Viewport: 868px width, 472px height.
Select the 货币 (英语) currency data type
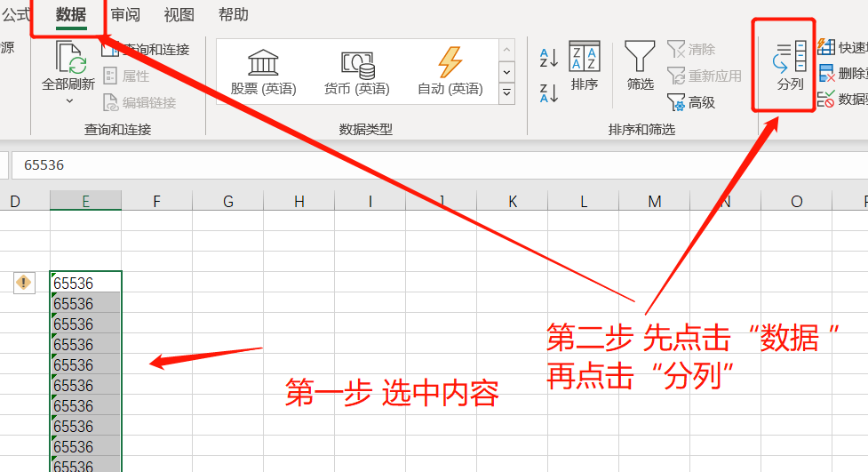[x=357, y=72]
